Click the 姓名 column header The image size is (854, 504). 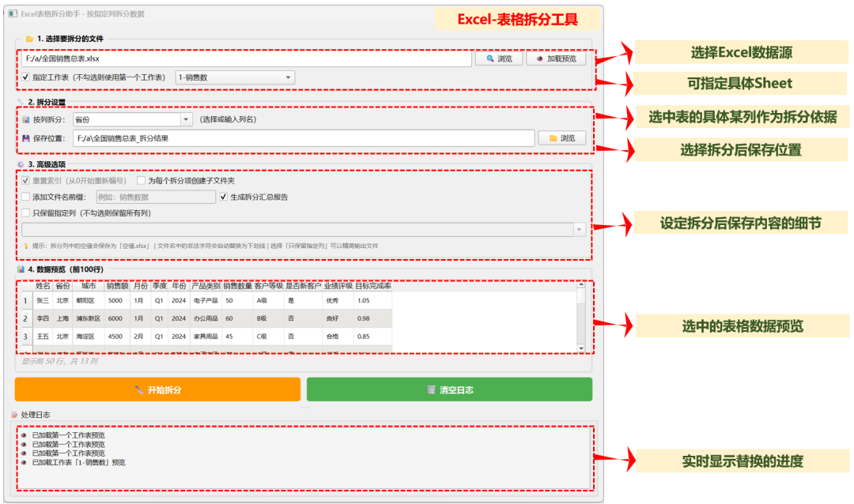pyautogui.click(x=43, y=286)
